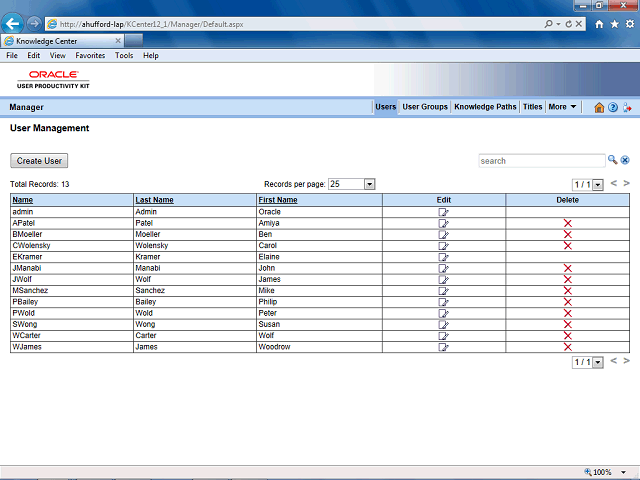Switch to the Knowledge Paths tab
640x480 pixels.
485,107
